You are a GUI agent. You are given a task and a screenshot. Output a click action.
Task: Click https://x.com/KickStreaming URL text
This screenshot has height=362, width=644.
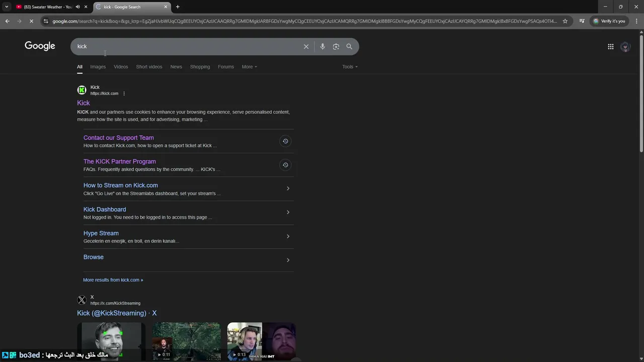tap(115, 304)
